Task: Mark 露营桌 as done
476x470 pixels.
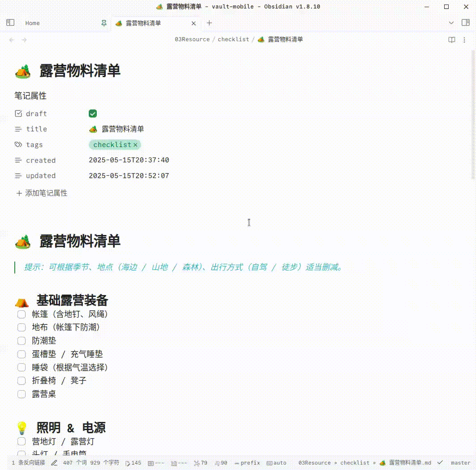Action: click(x=22, y=394)
